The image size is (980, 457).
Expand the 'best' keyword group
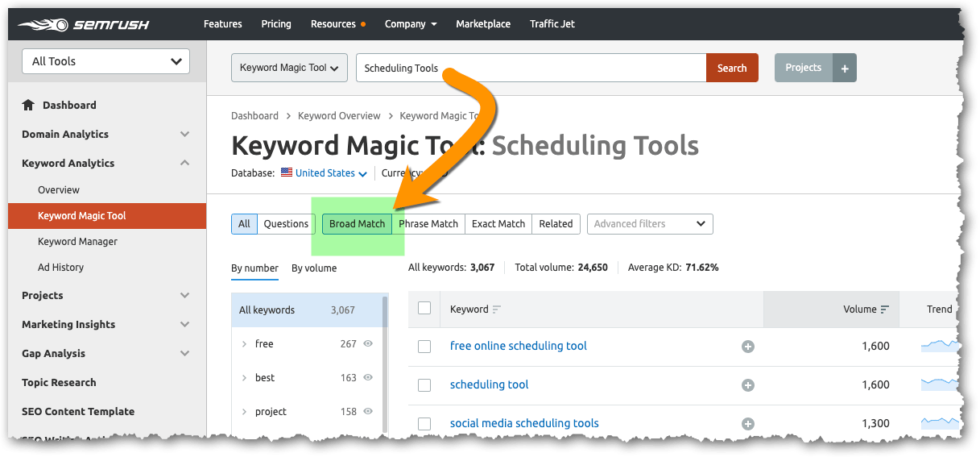(x=244, y=378)
